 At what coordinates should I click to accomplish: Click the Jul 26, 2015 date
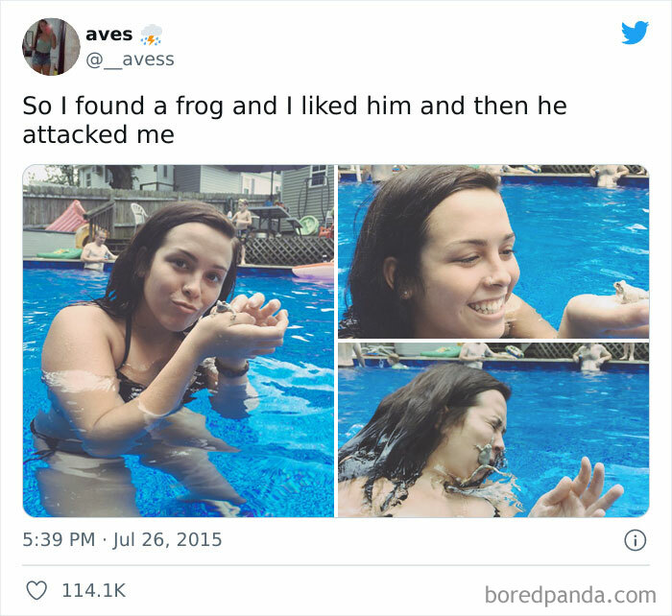(x=167, y=540)
